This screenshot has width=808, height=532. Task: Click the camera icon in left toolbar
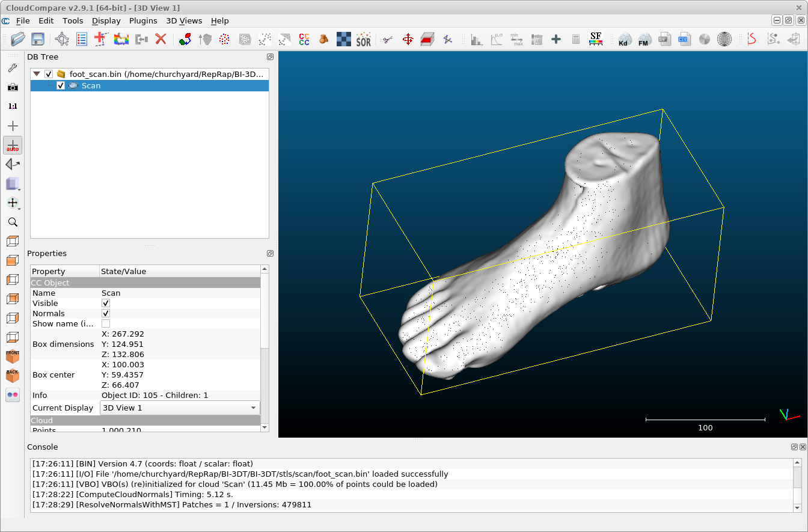coord(13,87)
